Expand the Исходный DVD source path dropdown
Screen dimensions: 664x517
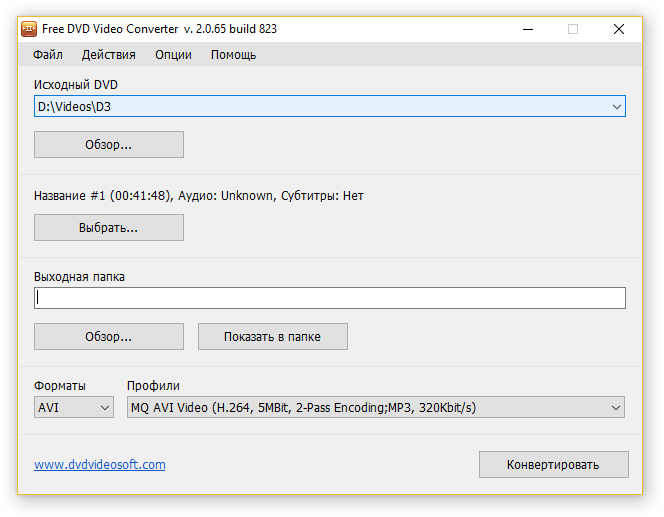(x=617, y=107)
